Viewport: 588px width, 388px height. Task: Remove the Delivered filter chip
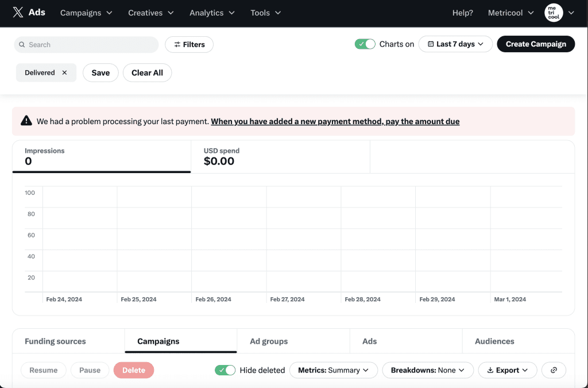[x=64, y=73]
